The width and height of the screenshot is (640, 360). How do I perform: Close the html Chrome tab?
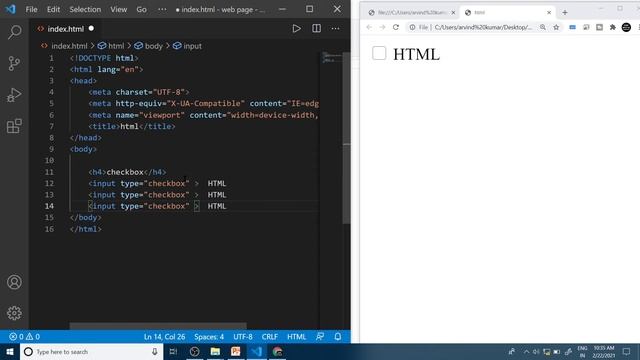[x=549, y=13]
